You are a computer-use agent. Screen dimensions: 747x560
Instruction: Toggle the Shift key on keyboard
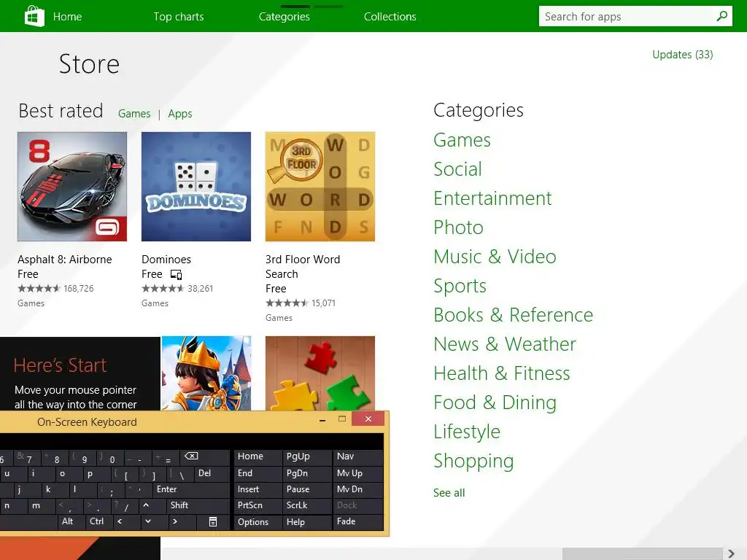198,505
